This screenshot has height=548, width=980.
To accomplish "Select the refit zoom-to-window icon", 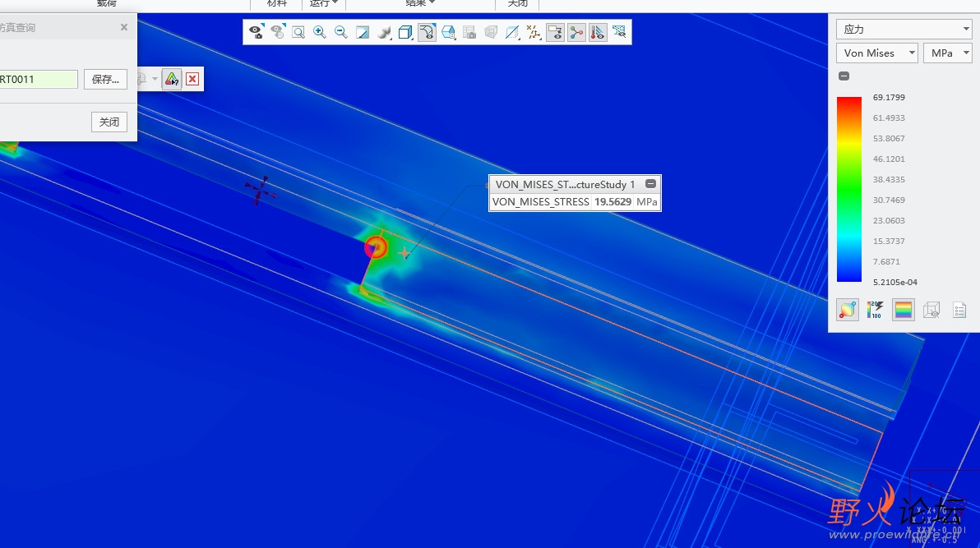I will 298,32.
